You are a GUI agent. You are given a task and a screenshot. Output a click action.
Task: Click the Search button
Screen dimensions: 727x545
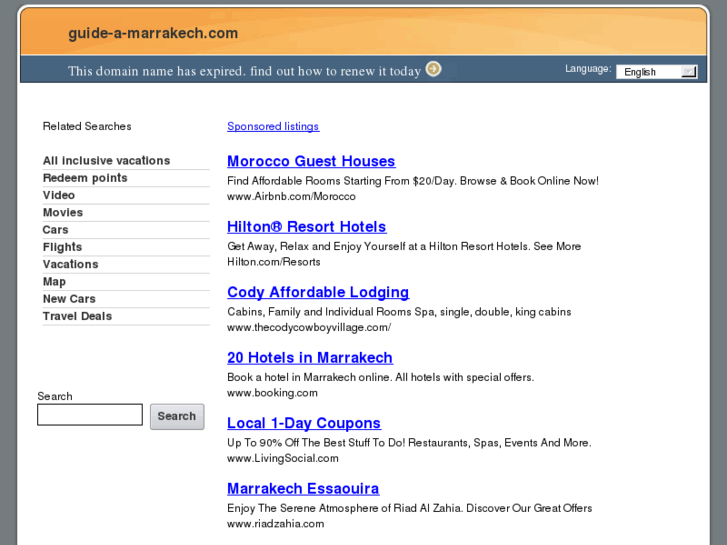coord(177,416)
